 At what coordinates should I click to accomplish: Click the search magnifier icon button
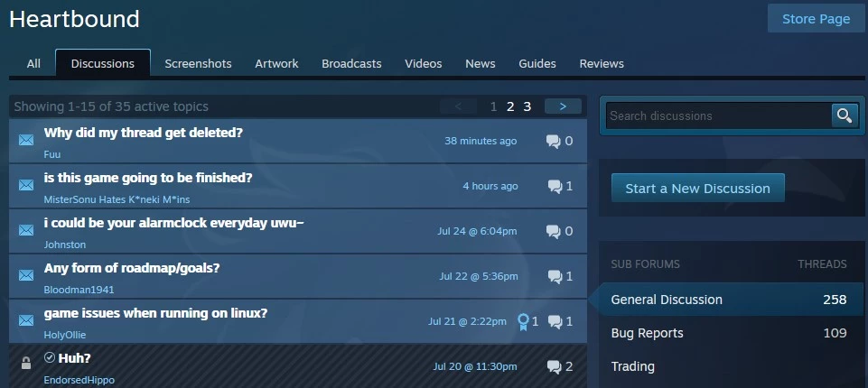845,115
